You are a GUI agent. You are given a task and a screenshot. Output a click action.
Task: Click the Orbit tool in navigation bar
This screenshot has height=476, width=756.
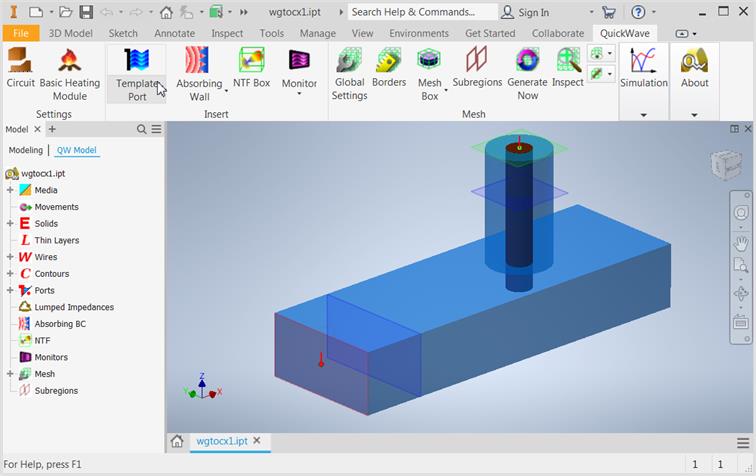pos(741,293)
